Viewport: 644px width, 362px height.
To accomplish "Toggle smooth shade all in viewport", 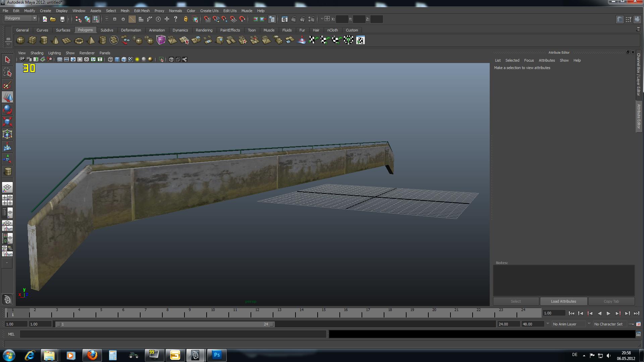I will [x=117, y=59].
